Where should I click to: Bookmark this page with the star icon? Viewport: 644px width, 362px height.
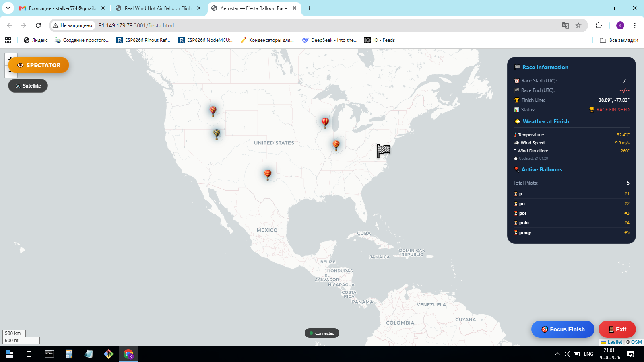pos(578,25)
